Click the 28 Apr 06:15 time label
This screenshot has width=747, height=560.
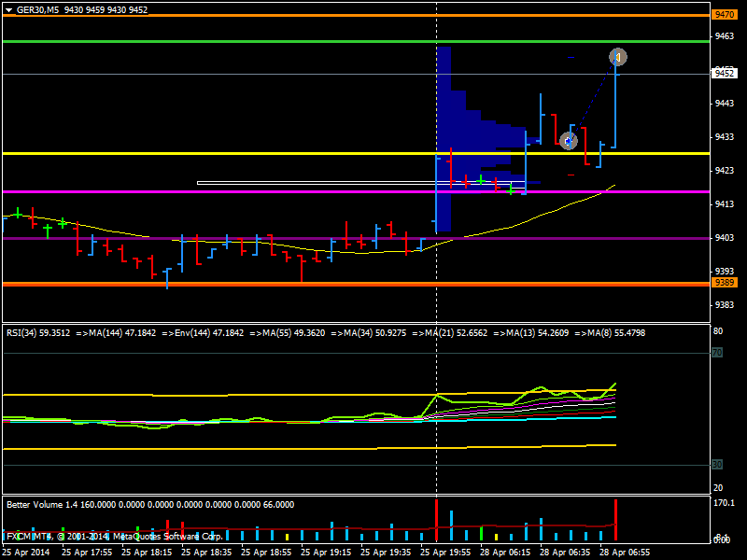tap(502, 552)
